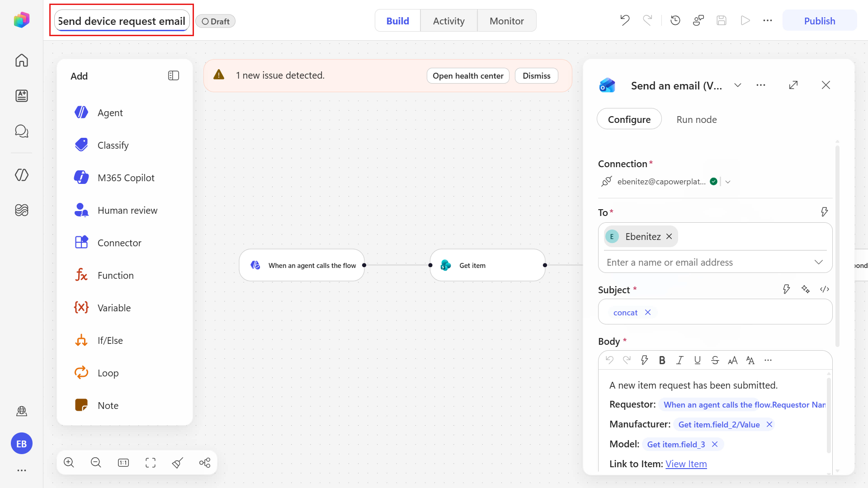The image size is (868, 488).
Task: Click the save icon in top toolbar
Action: click(722, 20)
